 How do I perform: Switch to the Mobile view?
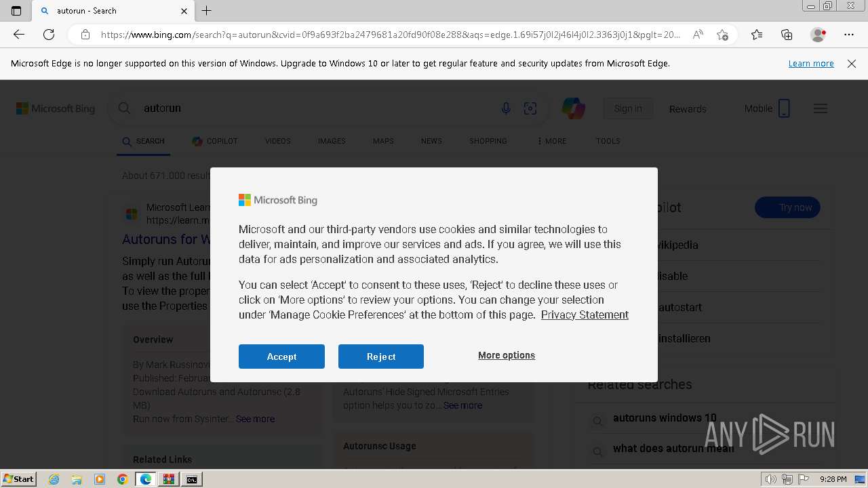click(x=767, y=108)
